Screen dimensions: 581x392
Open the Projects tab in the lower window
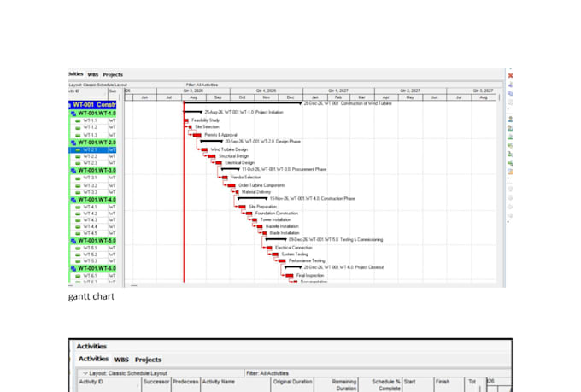coord(148,360)
